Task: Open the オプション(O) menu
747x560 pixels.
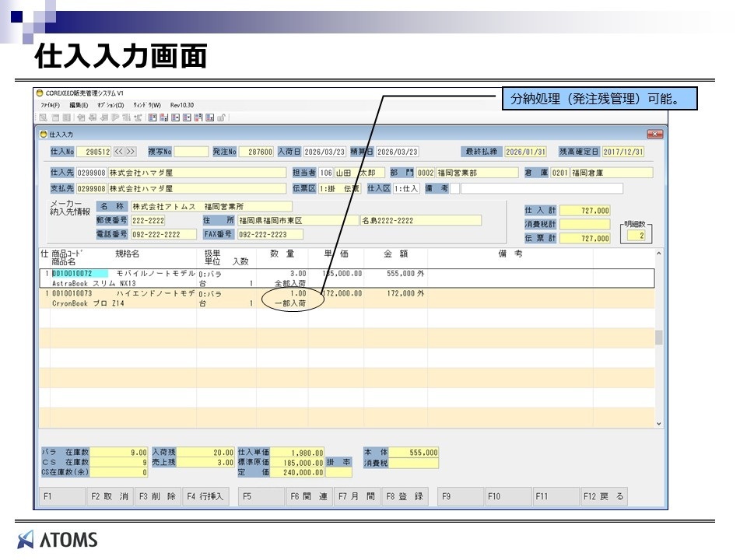Action: point(110,105)
